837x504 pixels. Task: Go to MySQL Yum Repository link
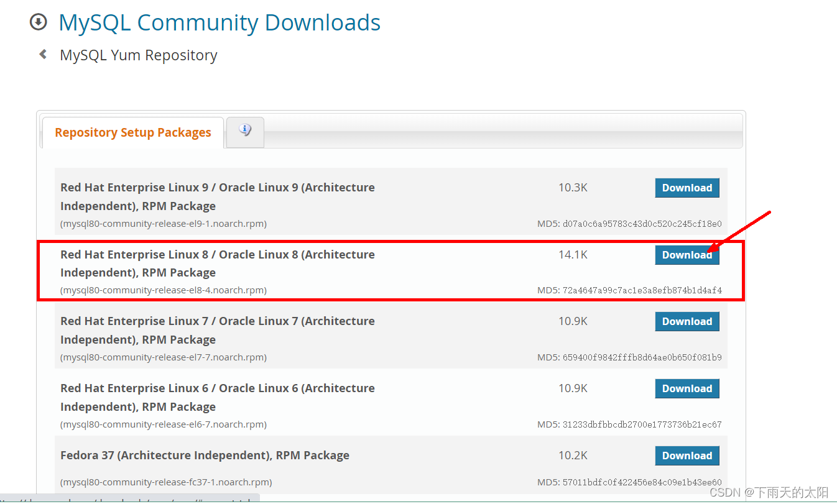coord(139,55)
